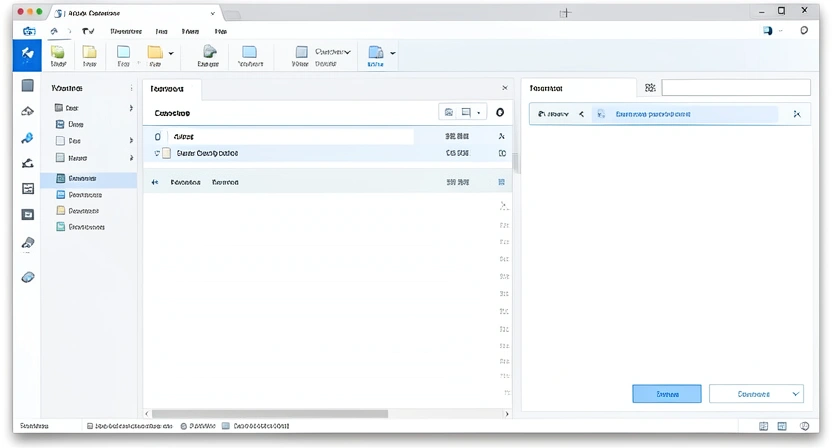832x448 pixels.
Task: Select the pencil-edit icon in the left sidebar
Action: point(28,163)
